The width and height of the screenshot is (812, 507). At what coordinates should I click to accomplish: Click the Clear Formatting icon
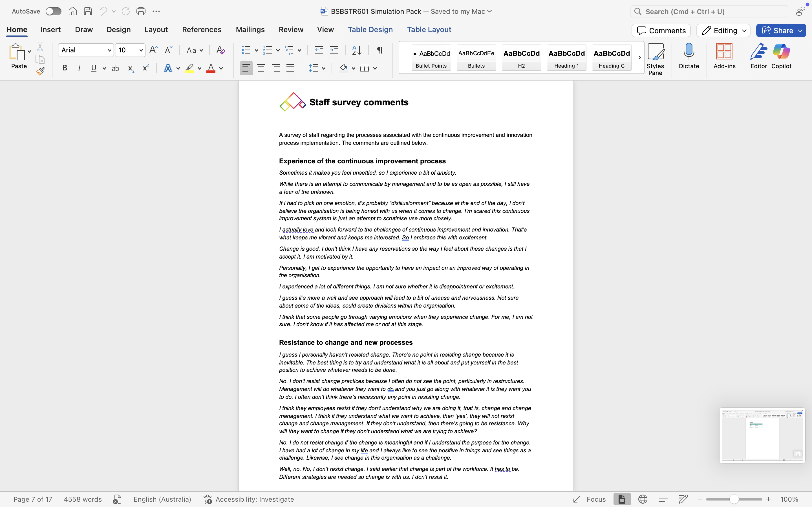220,50
